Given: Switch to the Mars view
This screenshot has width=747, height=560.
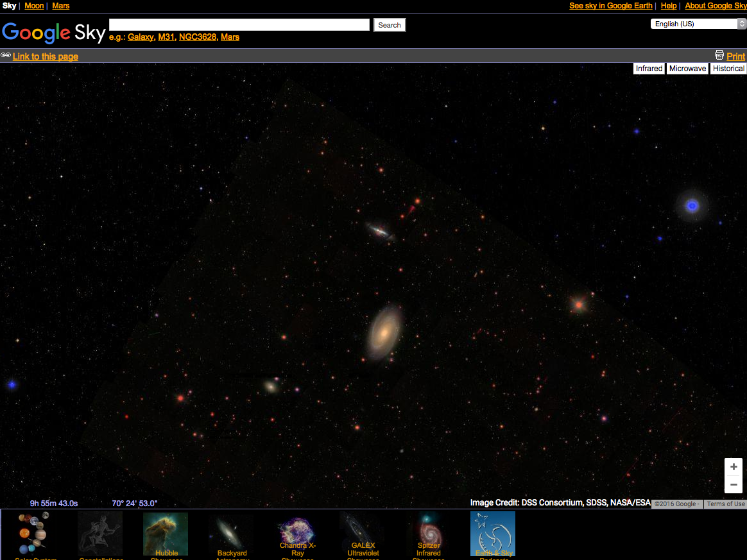Looking at the screenshot, I should click(61, 6).
